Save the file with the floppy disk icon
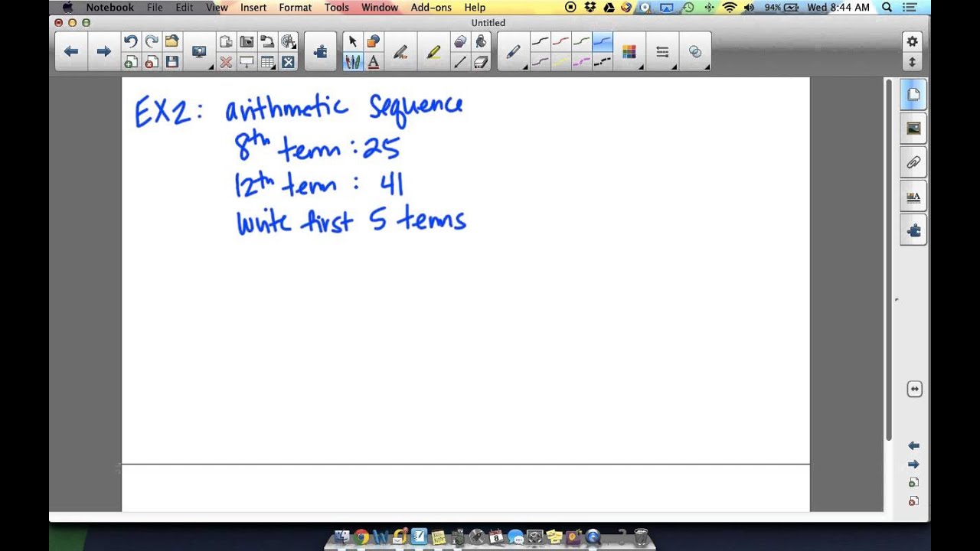This screenshot has width=980, height=551. click(x=172, y=62)
